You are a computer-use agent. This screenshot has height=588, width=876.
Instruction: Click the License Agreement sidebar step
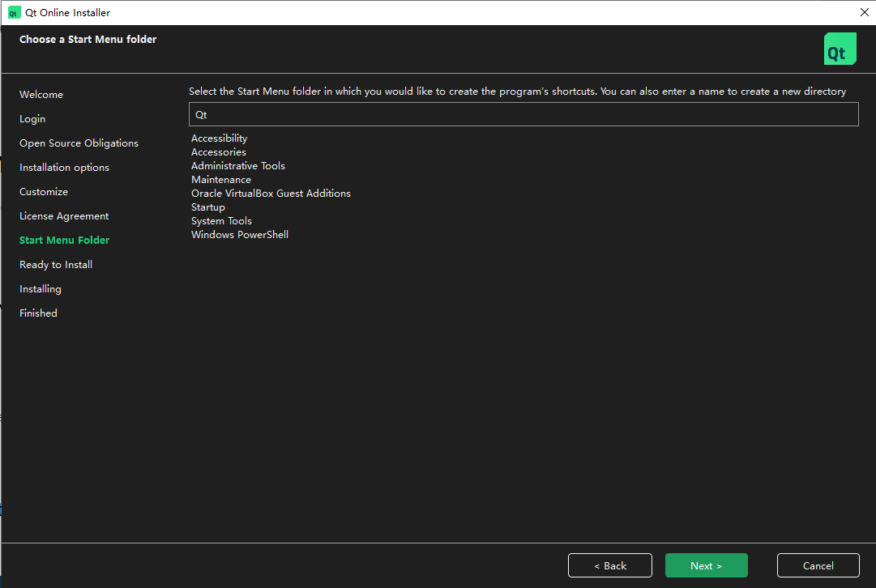click(x=64, y=216)
